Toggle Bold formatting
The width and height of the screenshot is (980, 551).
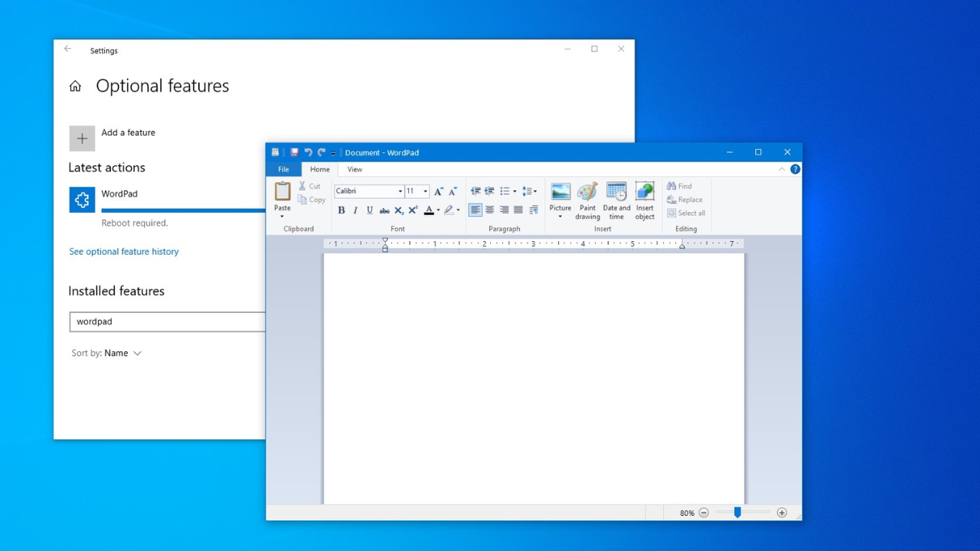pos(341,210)
